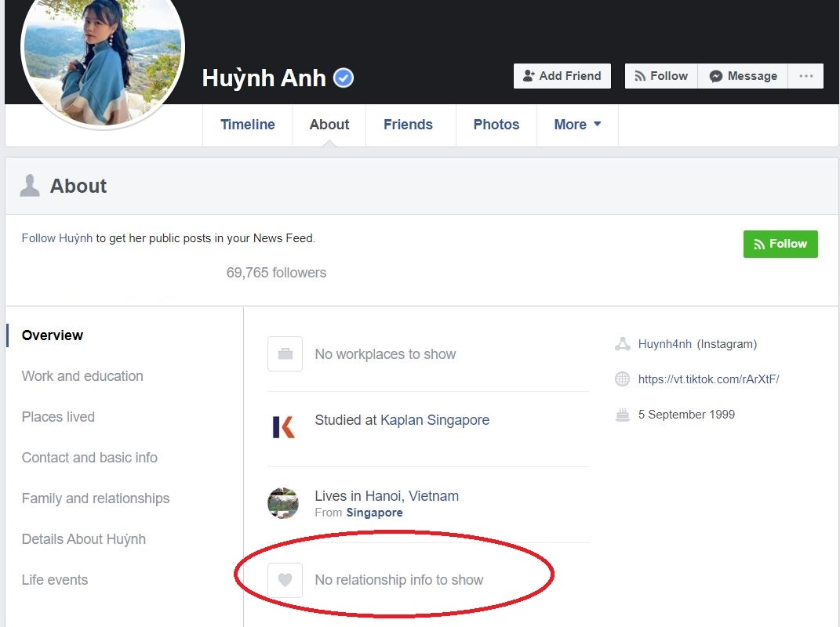Image resolution: width=840 pixels, height=627 pixels.
Task: Click the Add Friend button
Action: tap(562, 75)
